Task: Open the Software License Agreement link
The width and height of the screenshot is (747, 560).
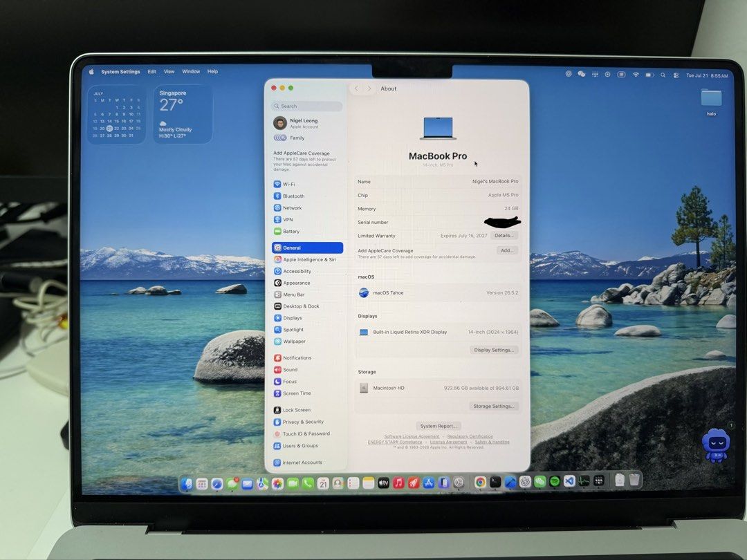Action: pos(412,437)
